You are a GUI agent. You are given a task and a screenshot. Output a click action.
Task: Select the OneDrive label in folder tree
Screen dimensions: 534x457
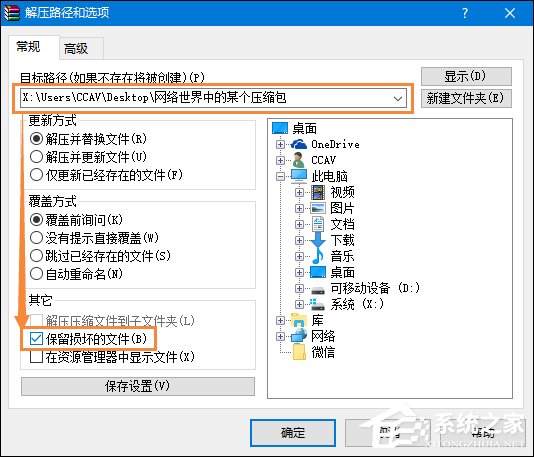[x=335, y=144]
